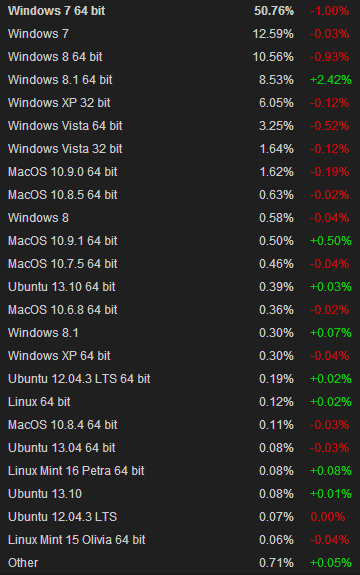Select Ubuntu 12.04.3 LTS 64 bit row
The height and width of the screenshot is (575, 360).
click(180, 378)
